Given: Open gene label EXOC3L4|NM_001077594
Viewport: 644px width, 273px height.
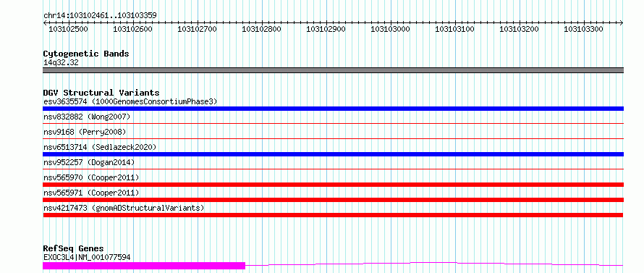Looking at the screenshot, I should 87,257.
